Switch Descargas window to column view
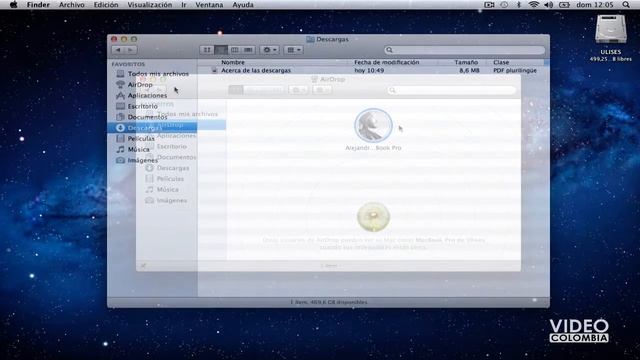This screenshot has height=360, width=640. [235, 50]
